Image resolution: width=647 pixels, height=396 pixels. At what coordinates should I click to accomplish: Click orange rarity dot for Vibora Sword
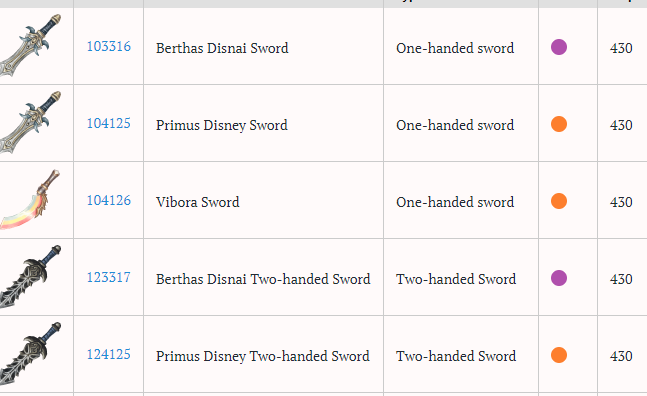[x=559, y=201]
